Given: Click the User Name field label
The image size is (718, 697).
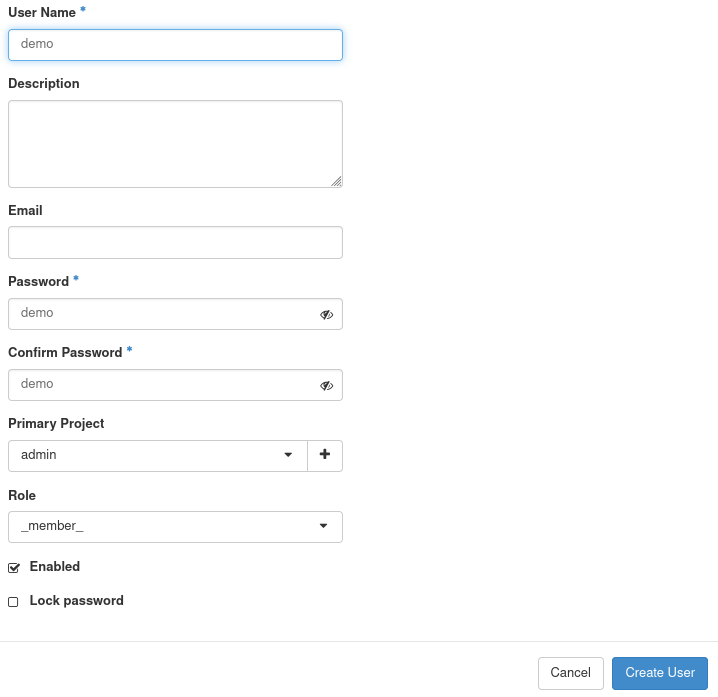Looking at the screenshot, I should (41, 10).
